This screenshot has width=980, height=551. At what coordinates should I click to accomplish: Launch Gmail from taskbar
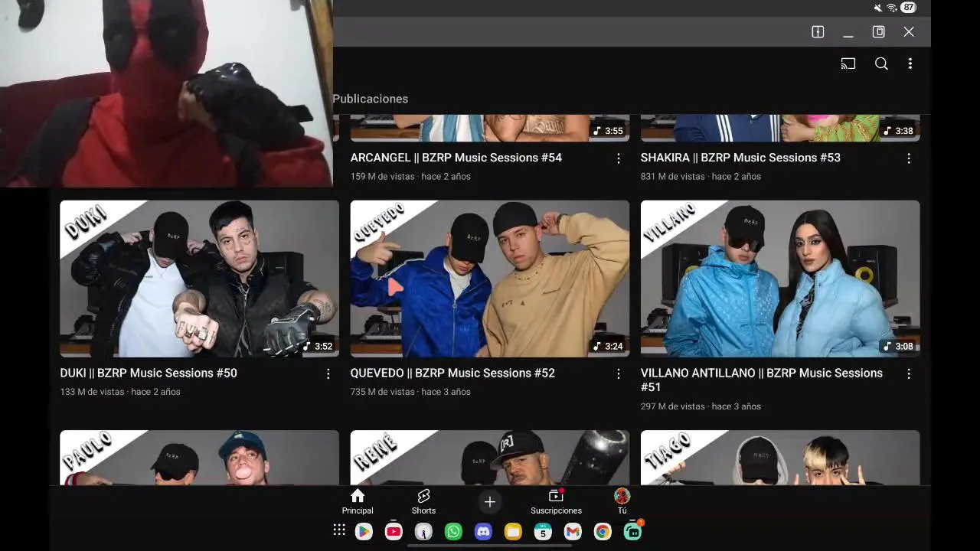[573, 531]
